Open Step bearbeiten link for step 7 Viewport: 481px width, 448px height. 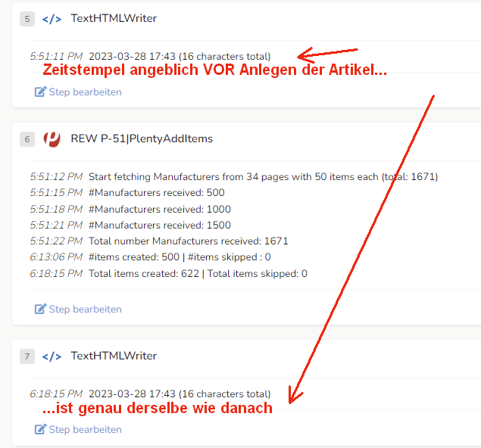[x=78, y=429]
